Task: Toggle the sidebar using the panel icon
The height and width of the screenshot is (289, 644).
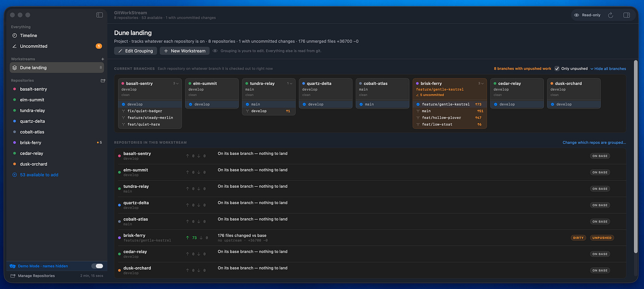Action: point(100,15)
